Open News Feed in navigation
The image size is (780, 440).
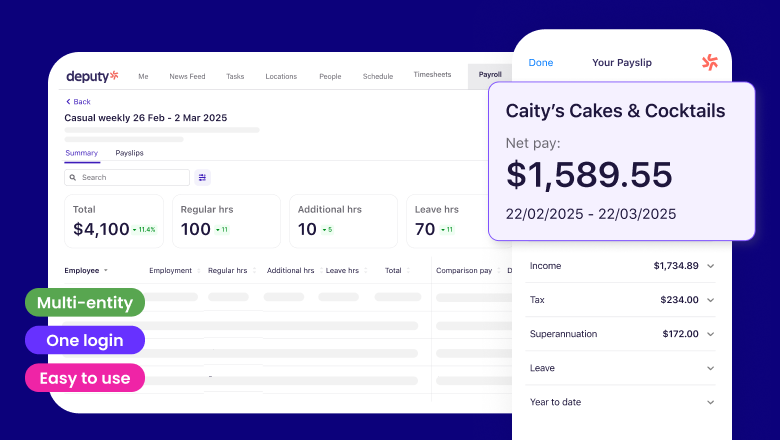point(187,76)
